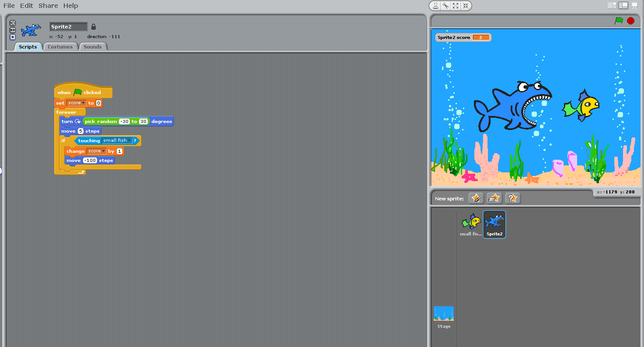
Task: Enable 'only face left-right' rotation style
Action: point(13,30)
